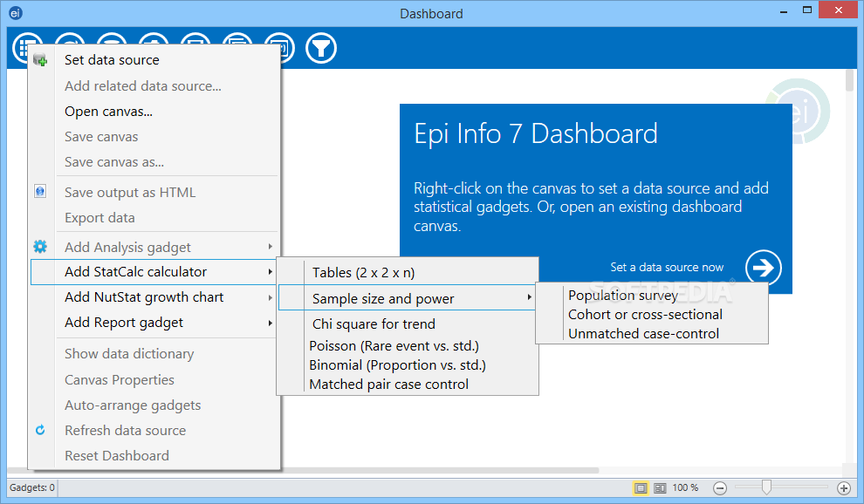The image size is (864, 504).
Task: Click the zoom in plus button
Action: tap(844, 488)
